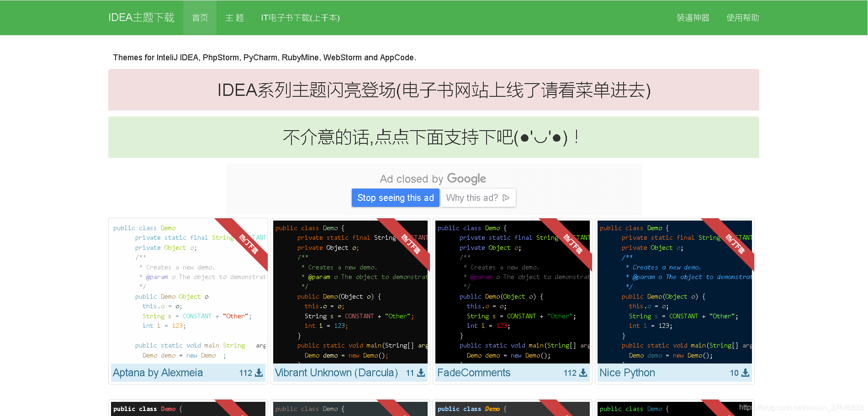Click the Stop seeing this ad button
868x416 pixels.
[396, 198]
